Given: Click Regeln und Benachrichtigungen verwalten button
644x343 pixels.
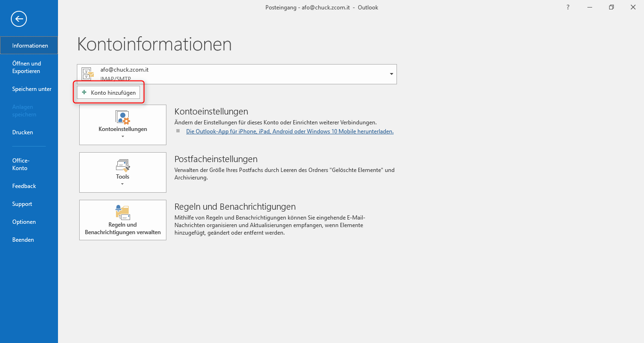Looking at the screenshot, I should point(123,220).
